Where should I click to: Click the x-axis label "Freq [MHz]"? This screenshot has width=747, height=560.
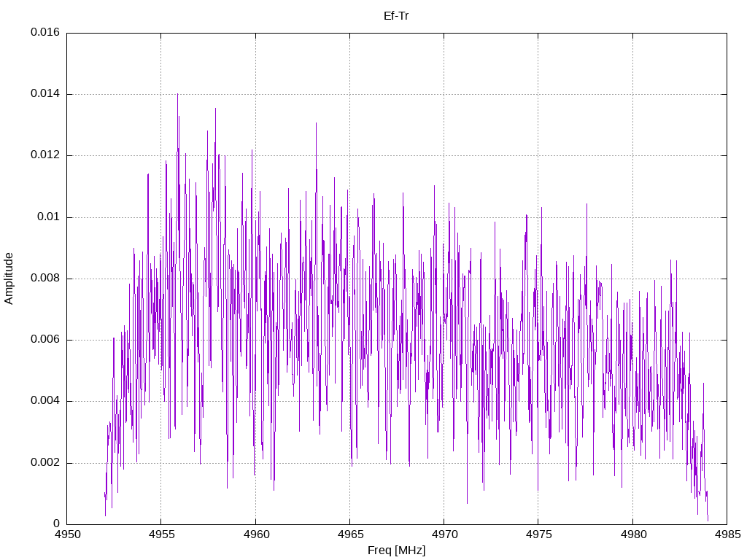(x=396, y=551)
